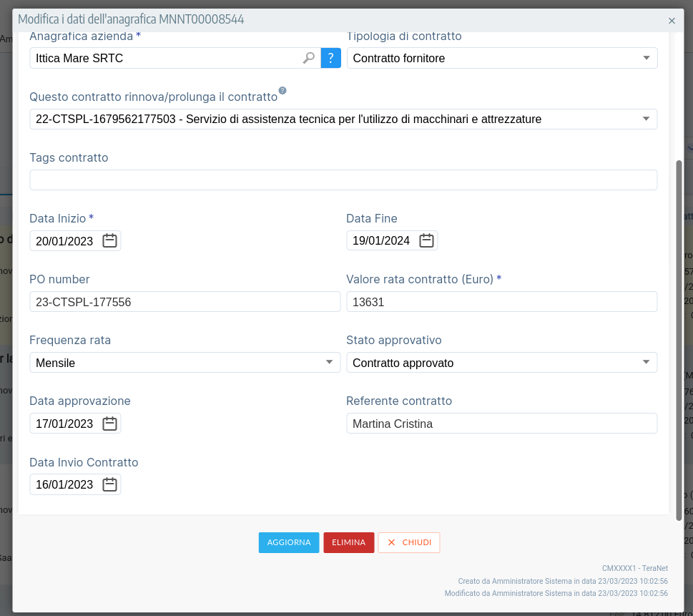The height and width of the screenshot is (616, 693).
Task: Focus the PO number input field
Action: tap(185, 302)
